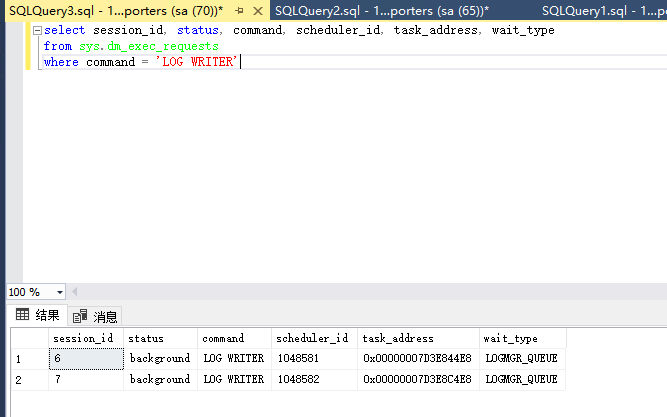This screenshot has width=667, height=417.
Task: Switch to the SQLQuery2.sql tab
Action: [382, 11]
